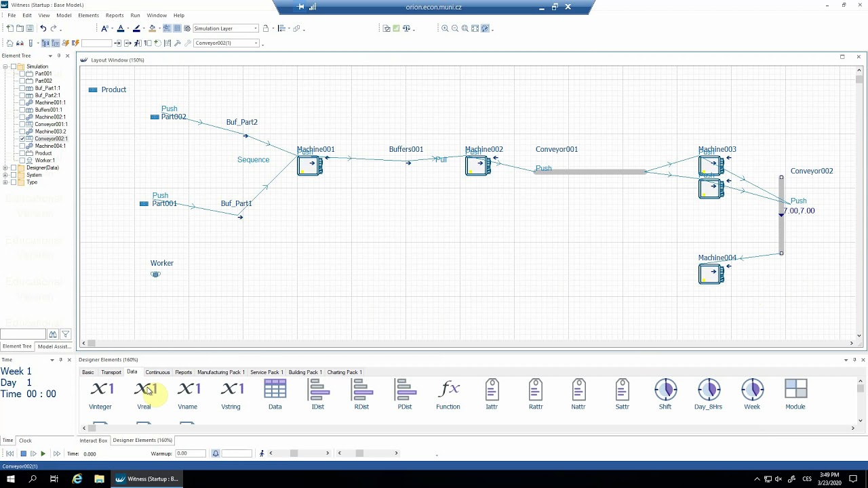Uncheck the Conveyor002:1 tree checkbox
Screen dimensions: 868x488
22,139
